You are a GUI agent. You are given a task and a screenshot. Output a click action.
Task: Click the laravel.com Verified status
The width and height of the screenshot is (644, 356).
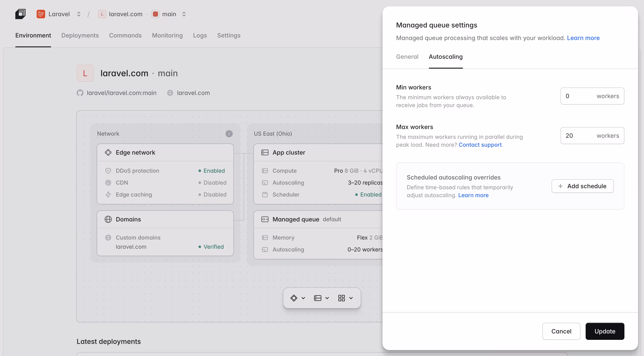[x=211, y=247]
